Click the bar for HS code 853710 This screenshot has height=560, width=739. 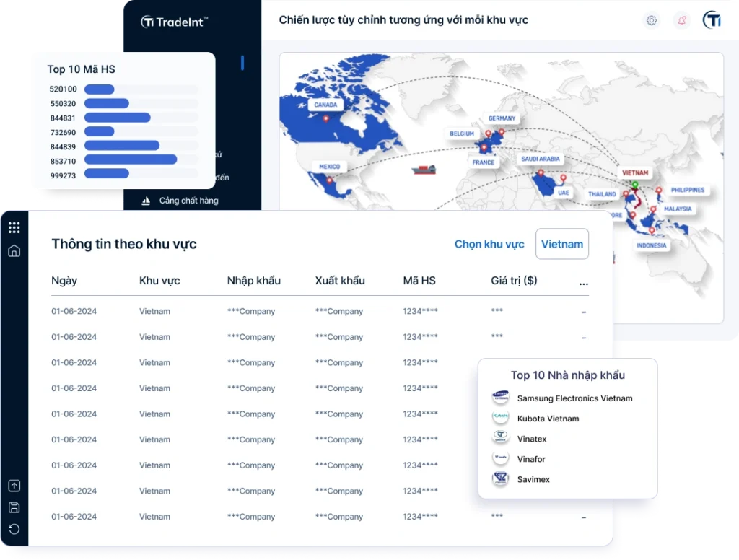pos(131,159)
